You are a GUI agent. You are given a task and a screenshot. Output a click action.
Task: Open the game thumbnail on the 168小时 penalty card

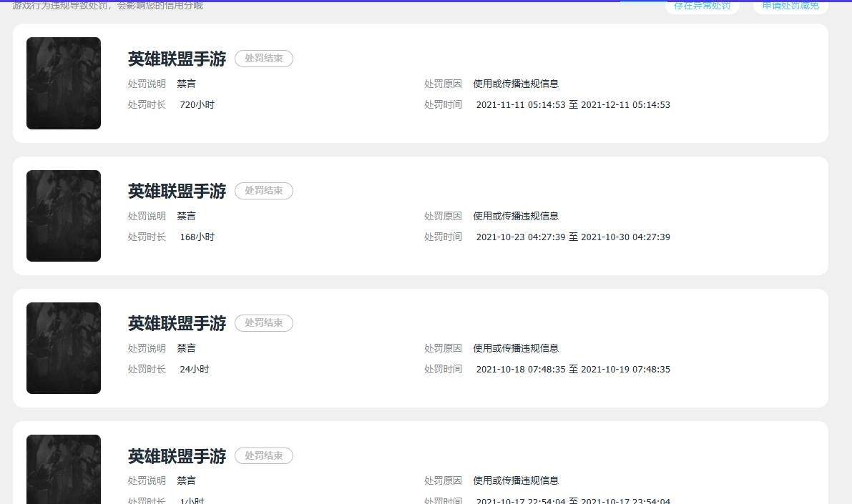(x=64, y=216)
